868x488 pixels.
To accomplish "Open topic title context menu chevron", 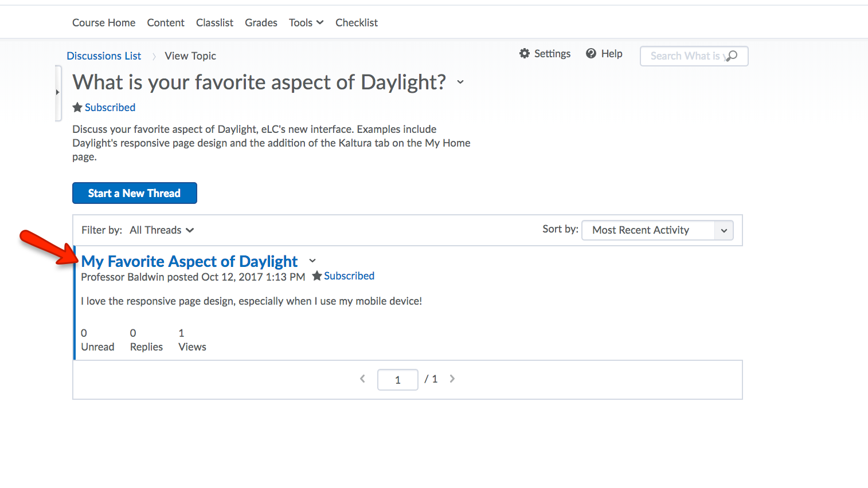I will tap(460, 82).
